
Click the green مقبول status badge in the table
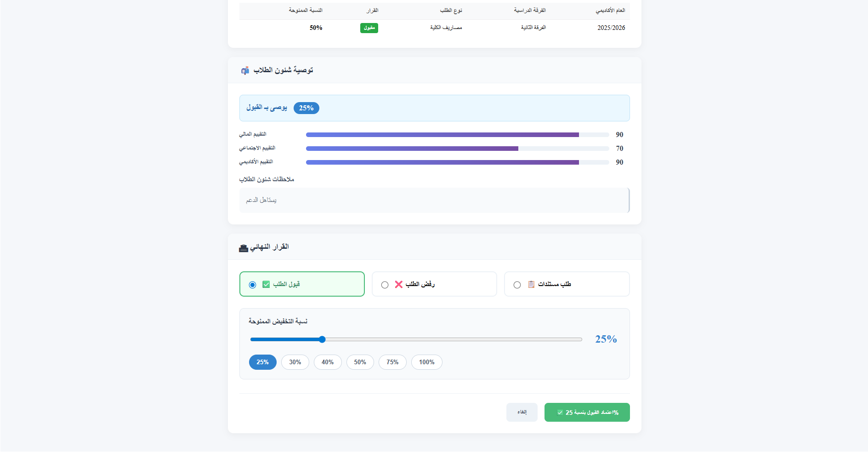click(x=369, y=28)
